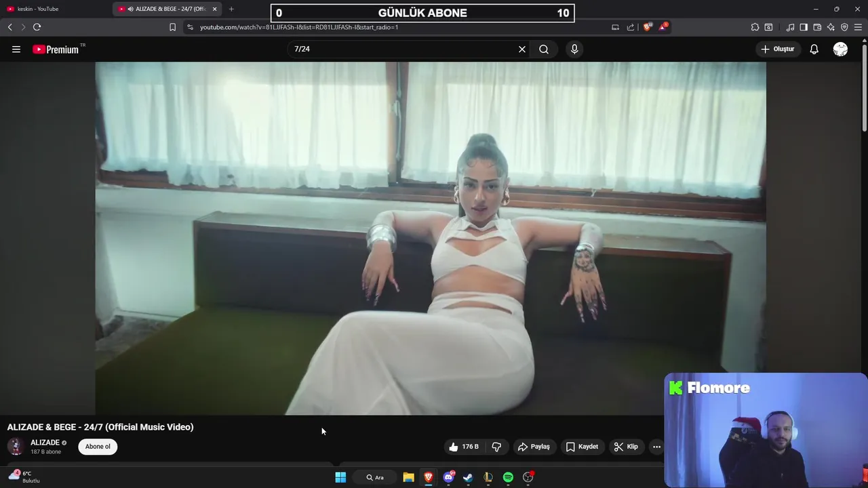Open League of Legends taskbar icon
868x488 pixels.
pyautogui.click(x=488, y=477)
